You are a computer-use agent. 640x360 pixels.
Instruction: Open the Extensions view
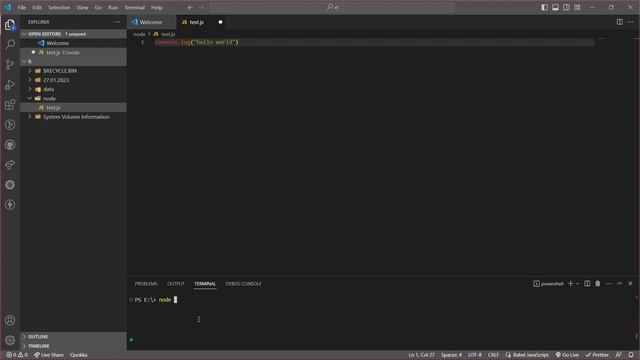10,104
